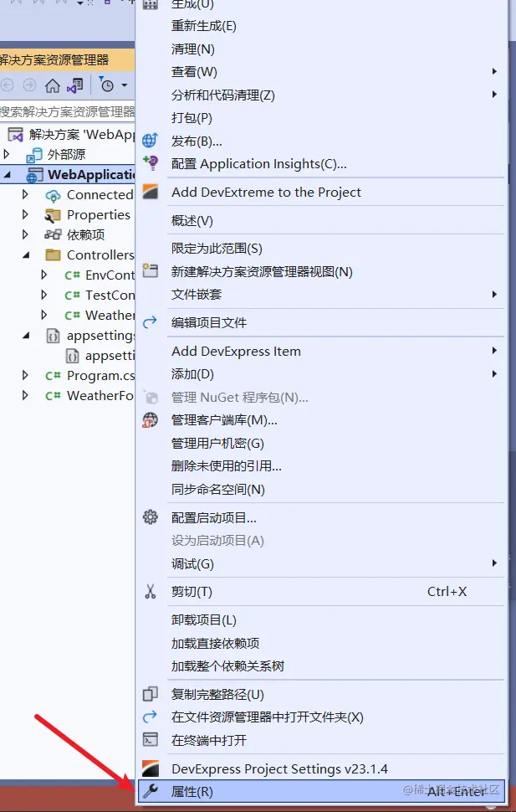Viewport: 516px width, 812px height.
Task: Click the Home icon in Solution Explorer toolbar
Action: click(53, 85)
